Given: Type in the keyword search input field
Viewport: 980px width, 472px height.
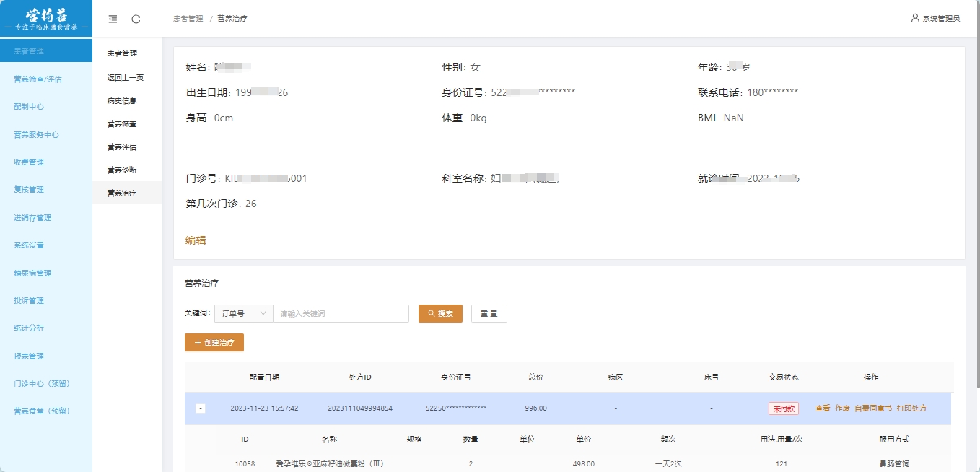Looking at the screenshot, I should coord(341,313).
